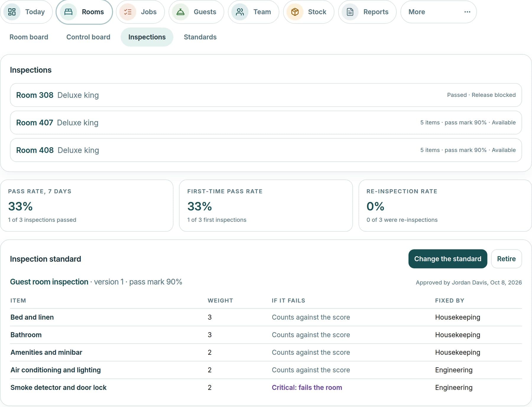Open the Room 408 Deluxe king row
The width and height of the screenshot is (532, 407).
tap(266, 150)
